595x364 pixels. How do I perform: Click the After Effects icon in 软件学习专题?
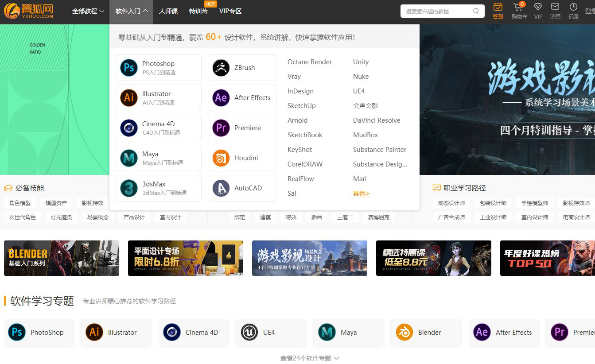[482, 332]
